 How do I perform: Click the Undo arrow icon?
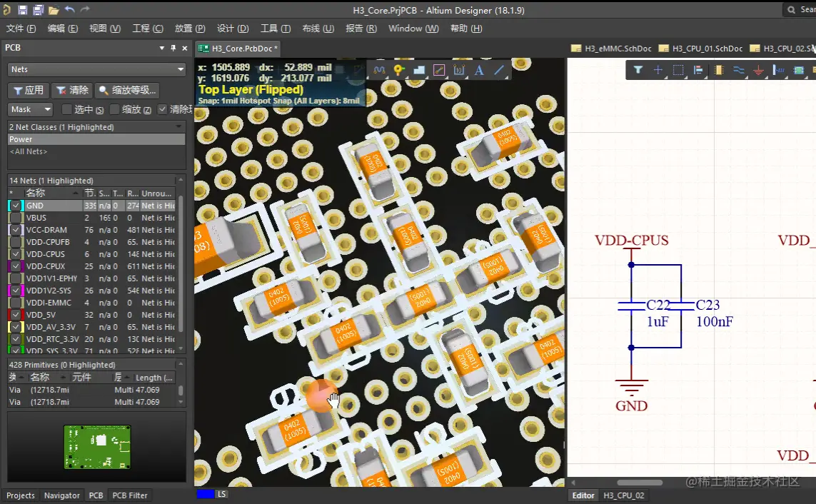coord(69,10)
